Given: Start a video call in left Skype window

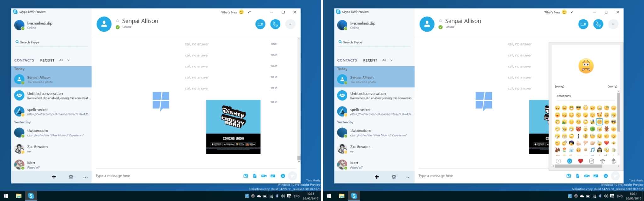Looking at the screenshot, I should (x=260, y=24).
